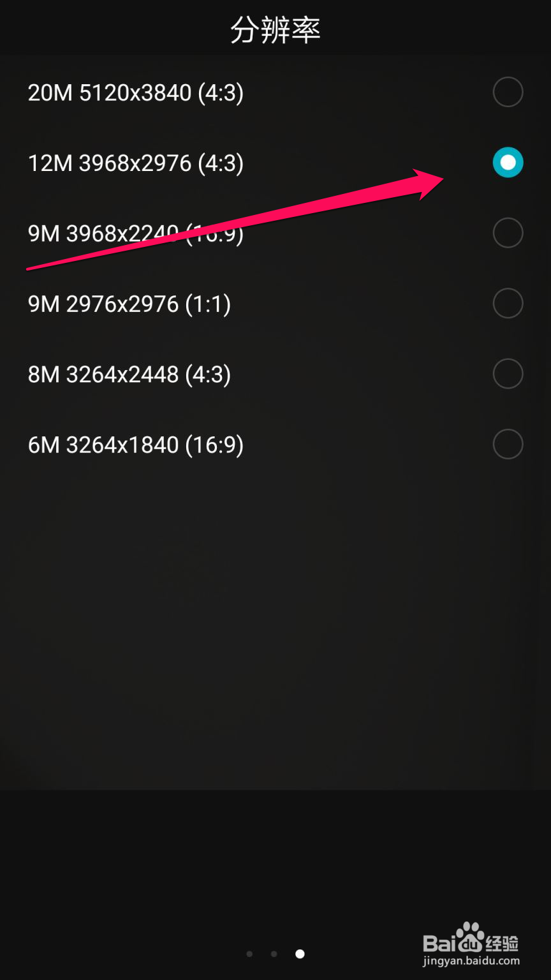Tap the 6M 3264x1840 (16:9) label
Image resolution: width=551 pixels, height=980 pixels.
[x=136, y=445]
